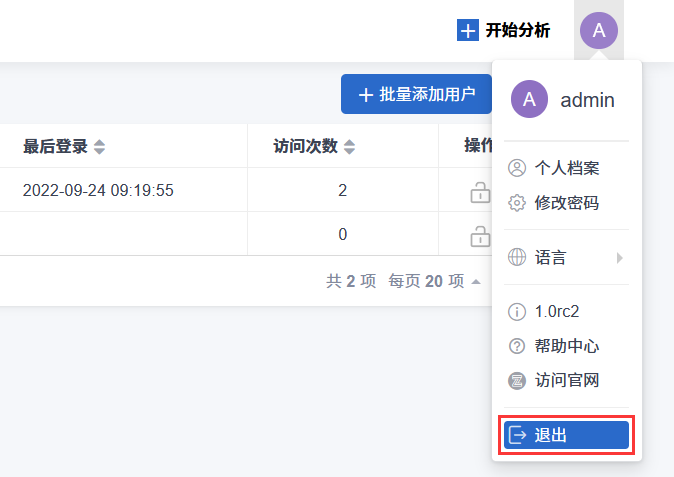Open 修改密码 from the user menu

pos(566,203)
